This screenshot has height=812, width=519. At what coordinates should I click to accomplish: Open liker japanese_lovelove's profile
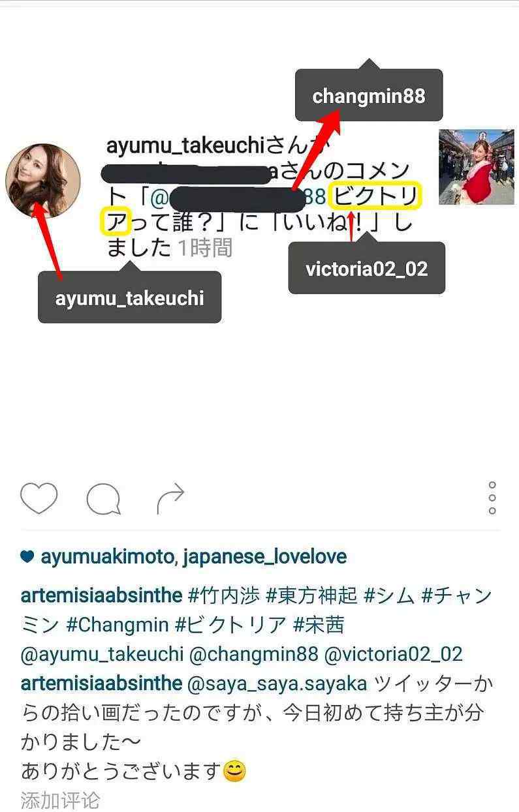[264, 557]
